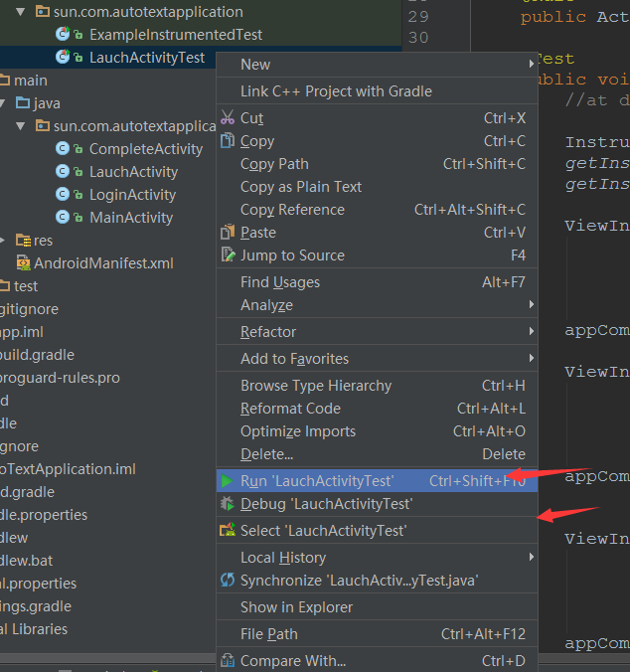Select Optimize Imports

coord(377,430)
